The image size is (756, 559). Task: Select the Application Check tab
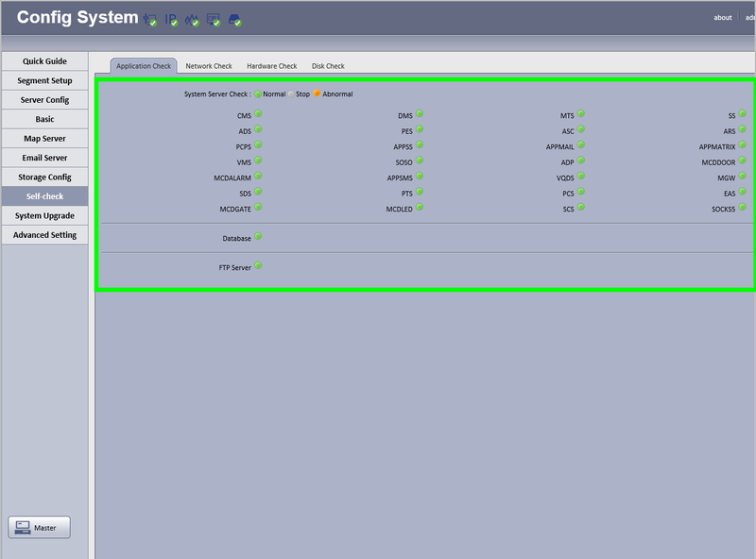tap(144, 66)
